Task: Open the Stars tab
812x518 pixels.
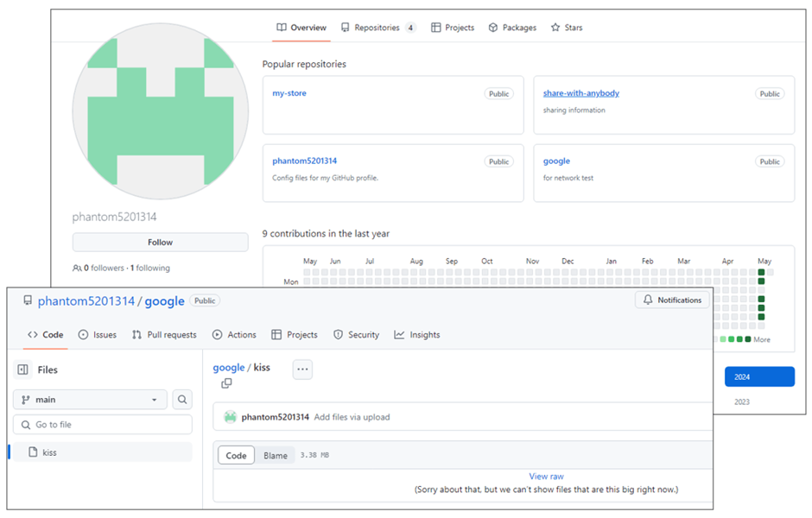Action: 567,28
